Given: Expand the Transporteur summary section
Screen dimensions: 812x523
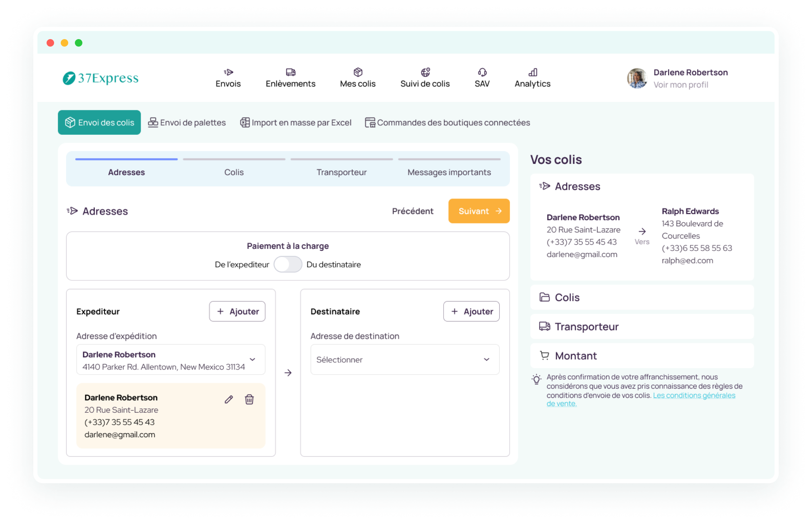Looking at the screenshot, I should [641, 327].
